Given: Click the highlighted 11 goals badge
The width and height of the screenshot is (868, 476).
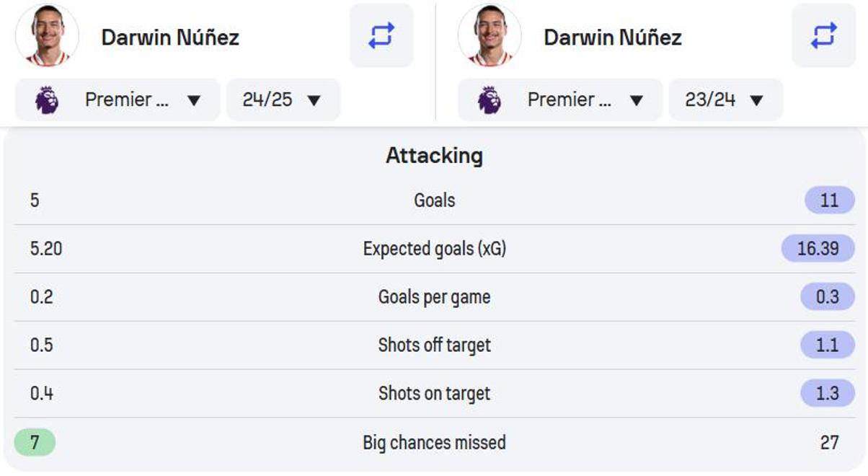Looking at the screenshot, I should click(x=830, y=200).
